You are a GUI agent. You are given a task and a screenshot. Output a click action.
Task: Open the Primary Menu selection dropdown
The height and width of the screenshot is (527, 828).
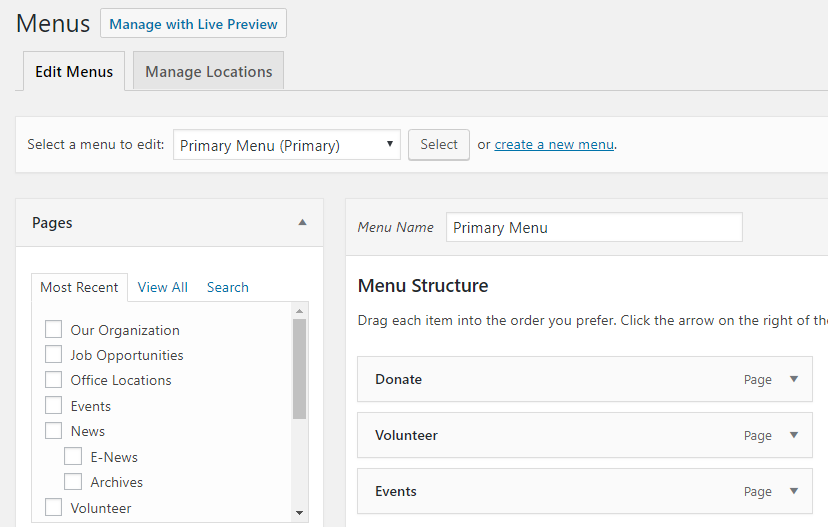point(286,145)
